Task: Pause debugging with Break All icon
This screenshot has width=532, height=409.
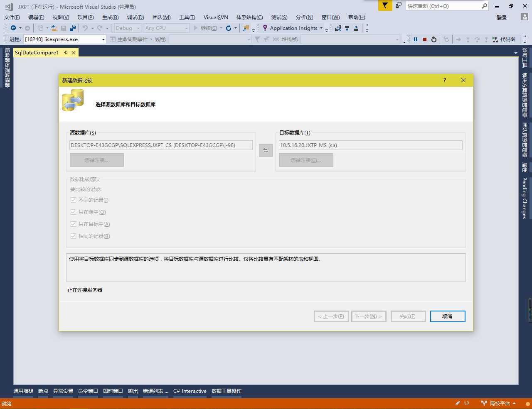Action: (x=416, y=39)
